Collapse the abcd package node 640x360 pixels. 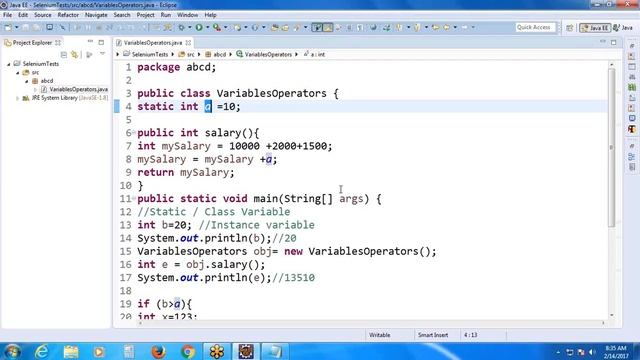pos(27,81)
